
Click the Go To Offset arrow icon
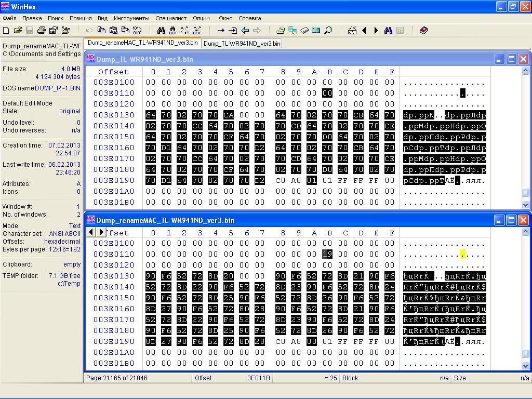pos(233,31)
